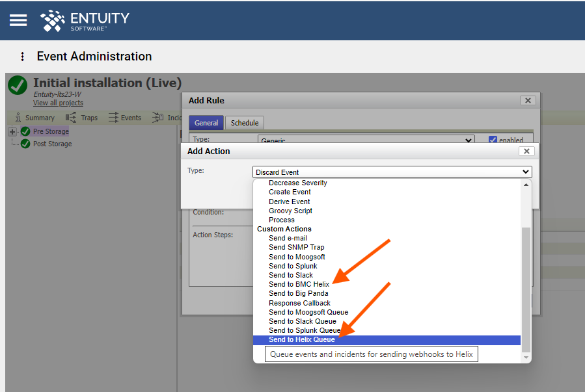Open the Summary section
This screenshot has width=585, height=392.
(40, 118)
